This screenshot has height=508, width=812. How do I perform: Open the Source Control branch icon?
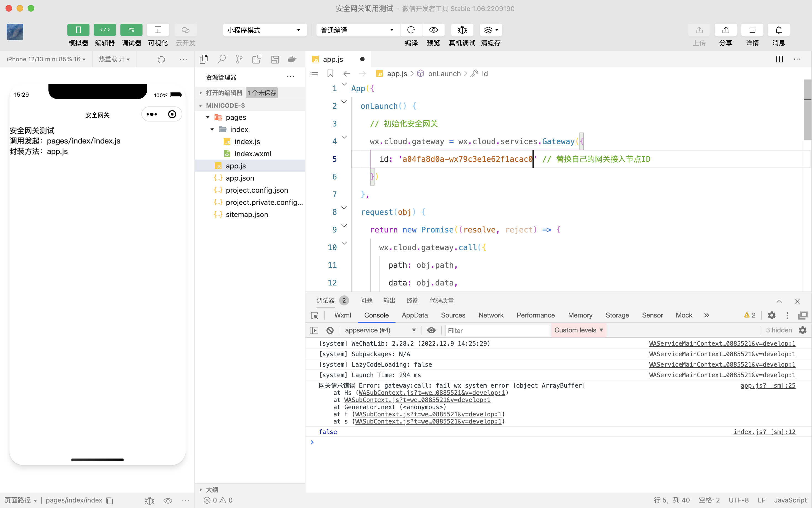(x=239, y=59)
